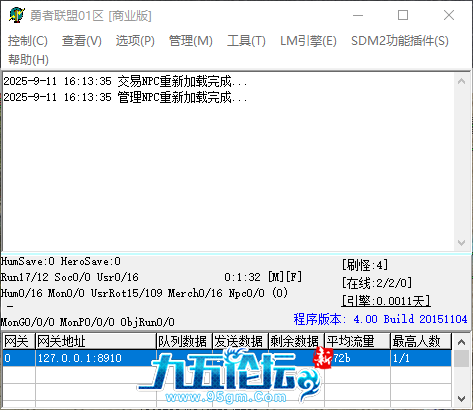Click the app icon in title bar
Image resolution: width=473 pixels, height=410 pixels.
16,15
